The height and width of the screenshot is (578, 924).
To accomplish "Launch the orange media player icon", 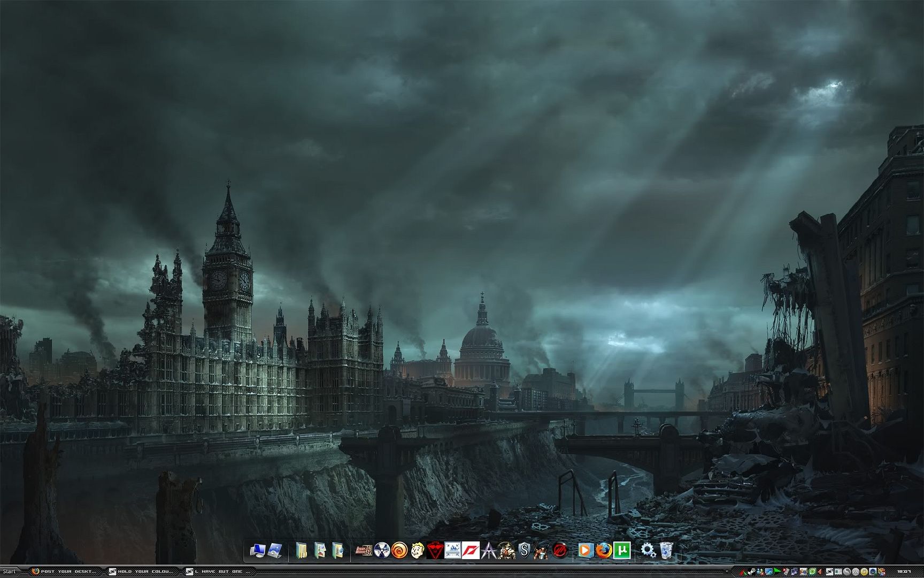I will pos(585,550).
